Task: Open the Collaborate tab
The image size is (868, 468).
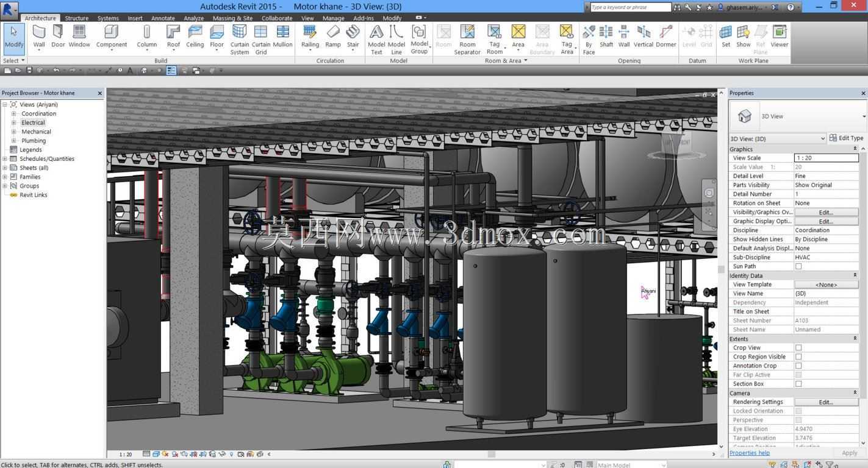Action: click(x=277, y=18)
